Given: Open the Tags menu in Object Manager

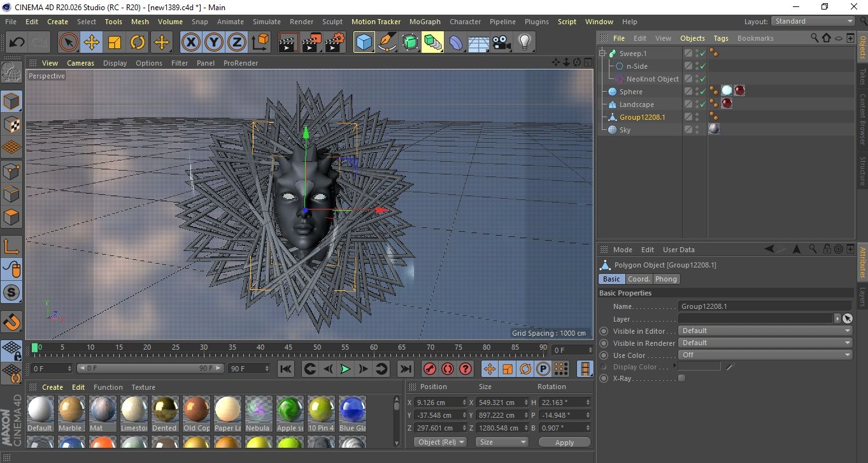Looking at the screenshot, I should click(720, 38).
